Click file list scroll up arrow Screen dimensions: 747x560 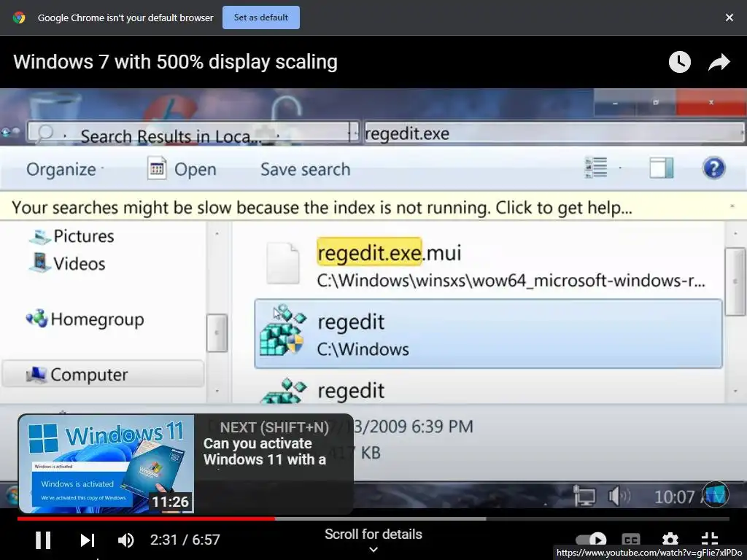point(735,233)
